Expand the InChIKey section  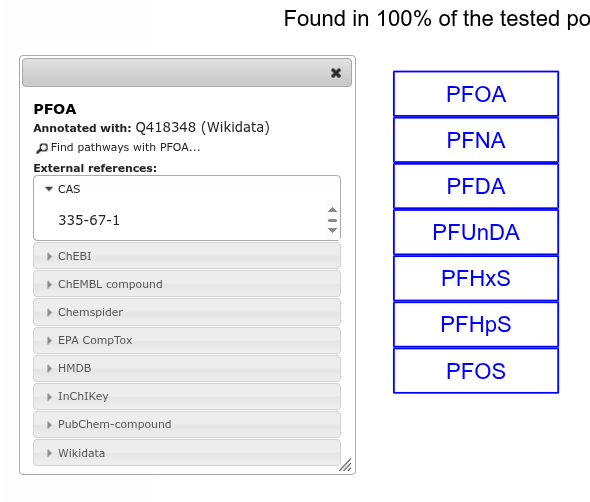187,396
